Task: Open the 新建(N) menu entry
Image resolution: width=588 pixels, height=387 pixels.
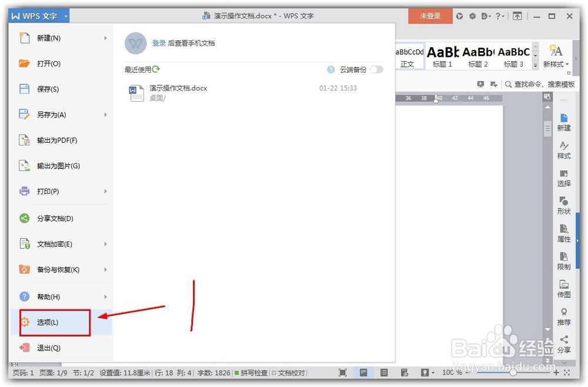Action: click(x=61, y=38)
